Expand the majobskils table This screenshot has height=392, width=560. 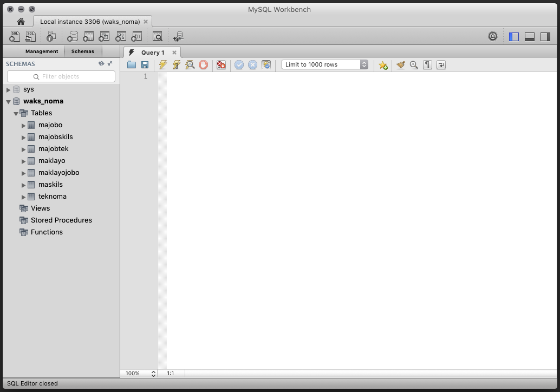(23, 138)
